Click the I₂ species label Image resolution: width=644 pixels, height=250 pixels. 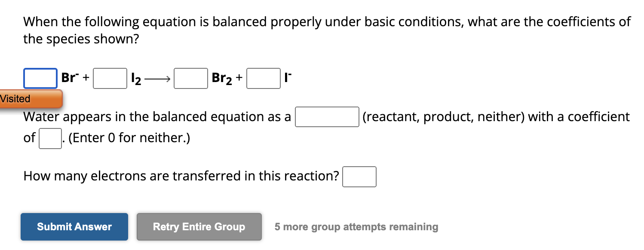[135, 78]
